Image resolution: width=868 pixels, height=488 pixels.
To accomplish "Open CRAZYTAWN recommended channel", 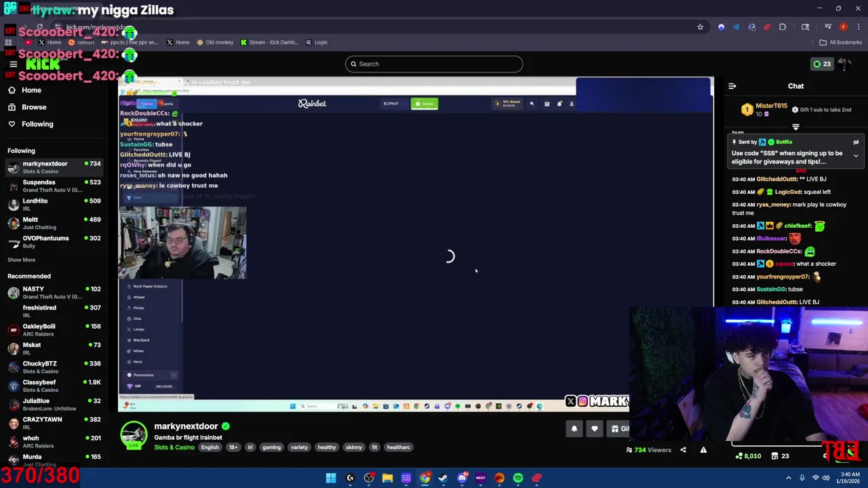I will click(54, 423).
